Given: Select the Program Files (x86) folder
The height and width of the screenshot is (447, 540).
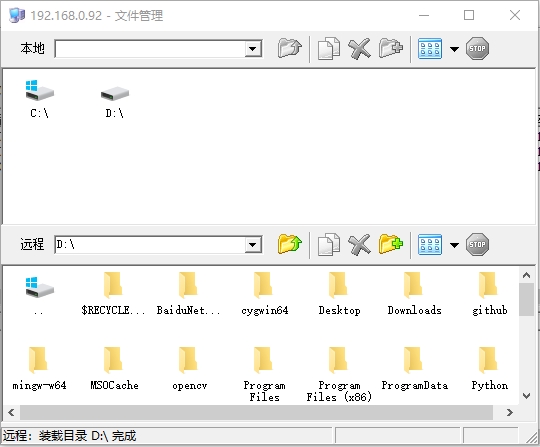Looking at the screenshot, I should click(x=339, y=374).
